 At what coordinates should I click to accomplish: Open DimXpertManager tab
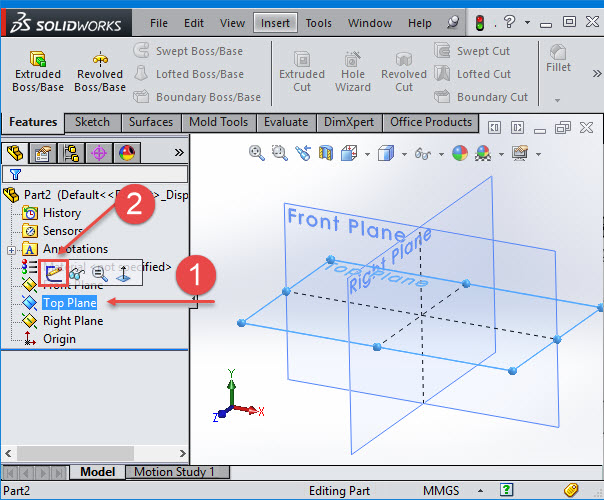(x=99, y=153)
